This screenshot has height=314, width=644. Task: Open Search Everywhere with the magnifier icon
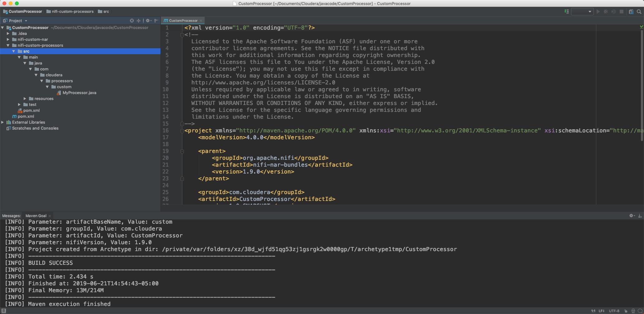pos(639,12)
